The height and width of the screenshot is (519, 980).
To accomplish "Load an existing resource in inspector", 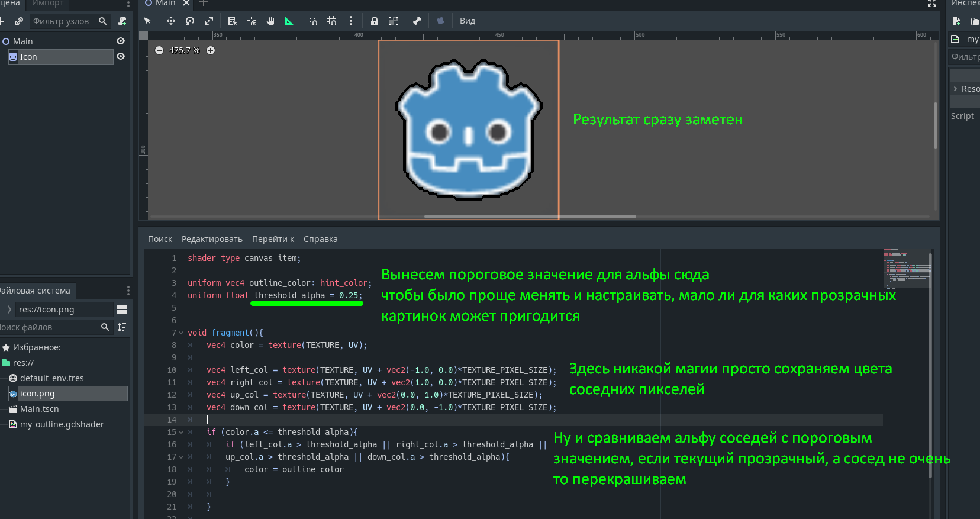I will coord(975,21).
